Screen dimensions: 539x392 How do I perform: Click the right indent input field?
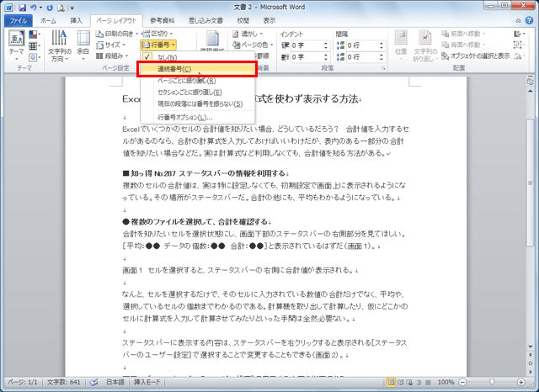(307, 57)
